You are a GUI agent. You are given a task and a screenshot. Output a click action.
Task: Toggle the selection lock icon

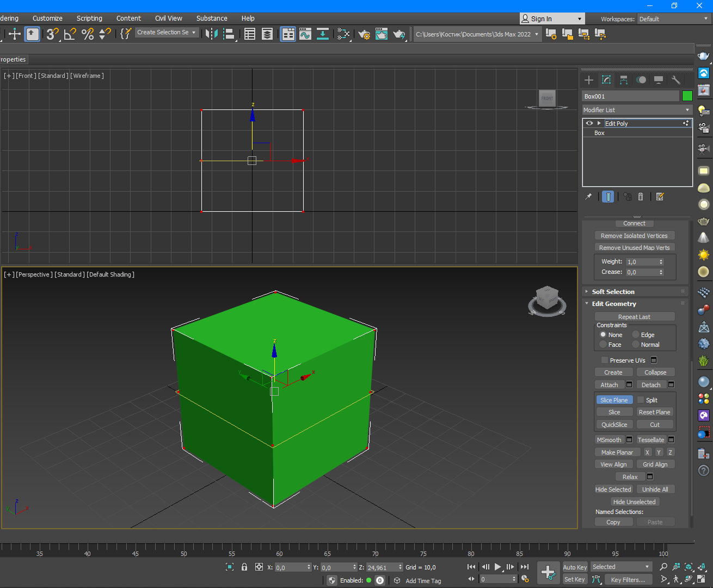244,567
